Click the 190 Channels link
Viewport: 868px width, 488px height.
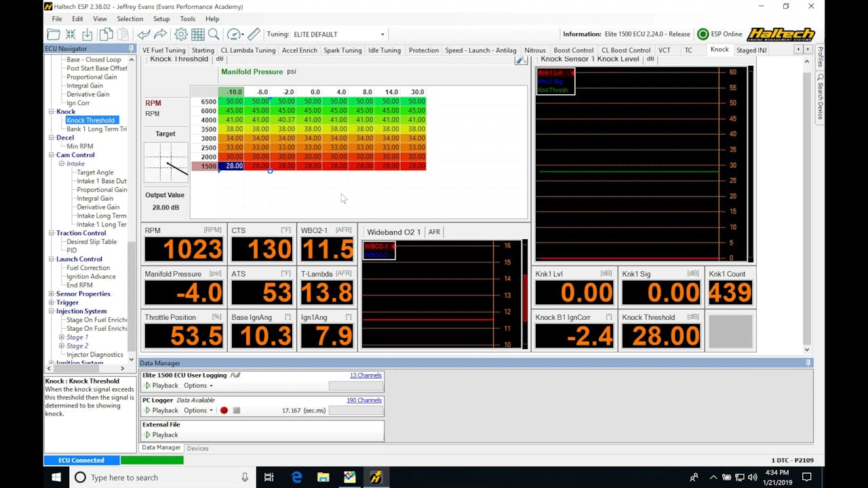click(364, 401)
